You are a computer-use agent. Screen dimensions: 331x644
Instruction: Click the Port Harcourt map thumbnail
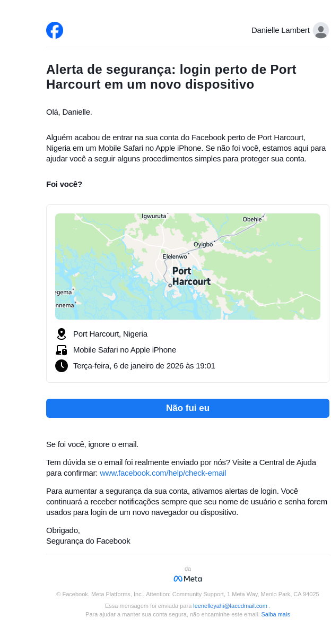click(x=188, y=267)
